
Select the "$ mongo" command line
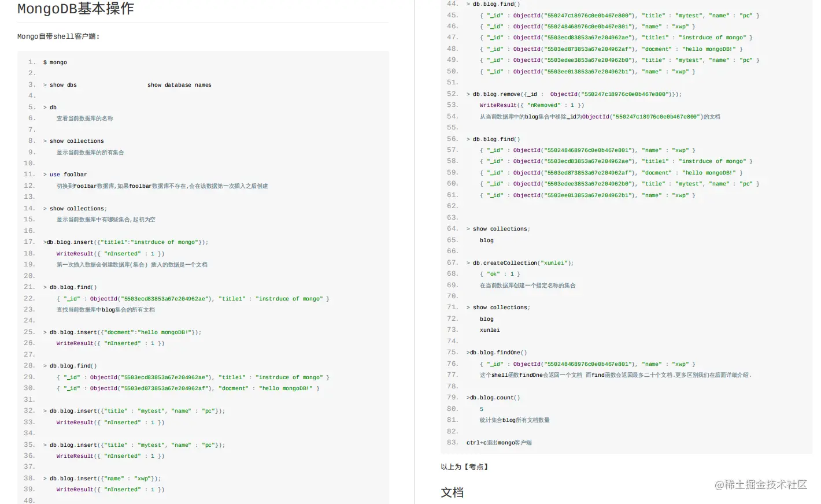[x=56, y=62]
